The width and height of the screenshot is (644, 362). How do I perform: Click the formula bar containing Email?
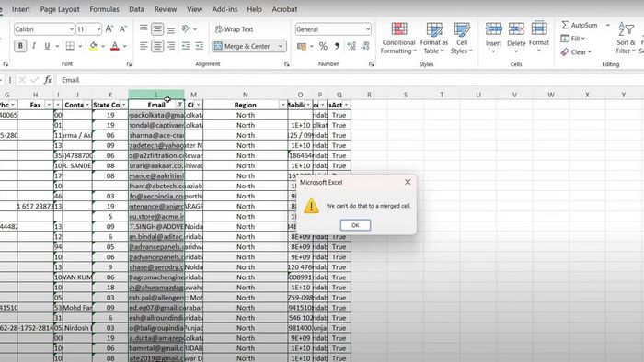coord(349,80)
